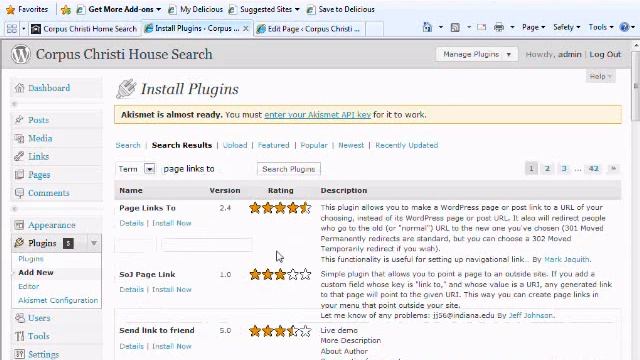Switch to the Featured tab
This screenshot has height=360, width=640.
[x=273, y=145]
